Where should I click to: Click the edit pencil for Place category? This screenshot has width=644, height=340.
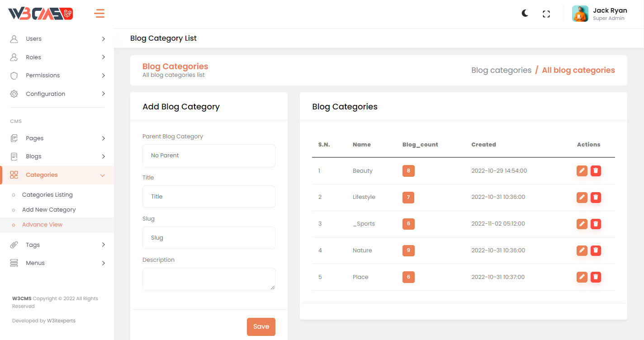pos(582,277)
